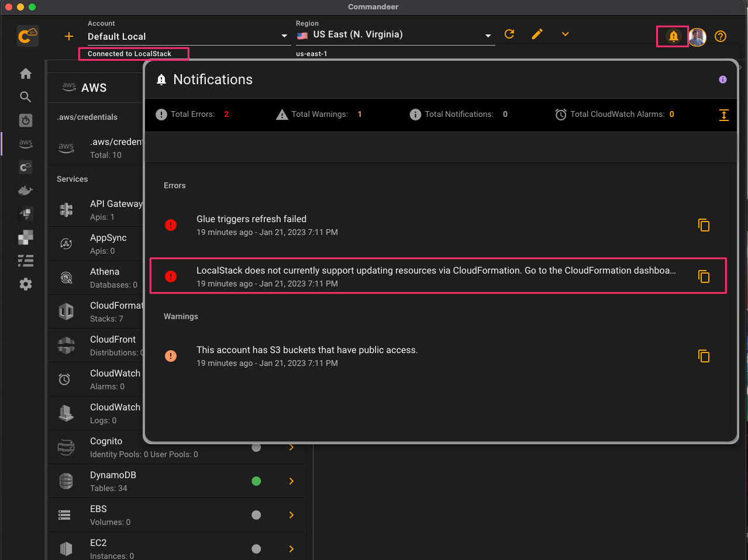
Task: Select the .aws/credentials Total: 10 row
Action: coord(96,148)
